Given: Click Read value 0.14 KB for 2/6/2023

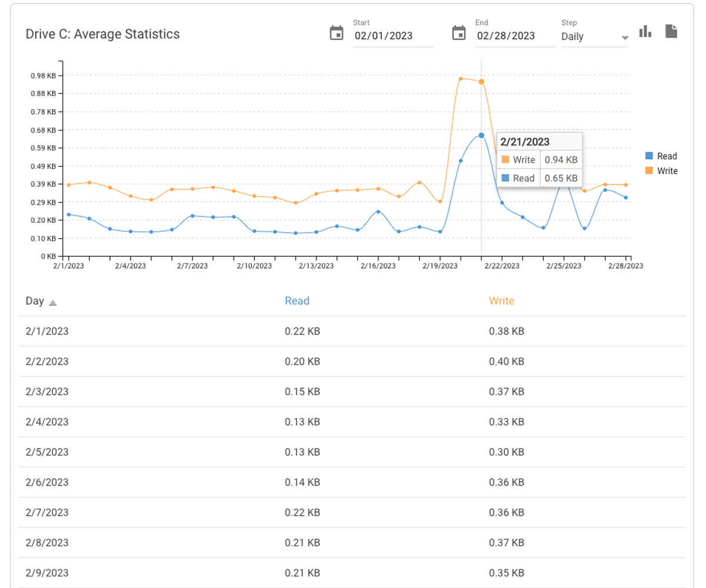Looking at the screenshot, I should pos(302,482).
